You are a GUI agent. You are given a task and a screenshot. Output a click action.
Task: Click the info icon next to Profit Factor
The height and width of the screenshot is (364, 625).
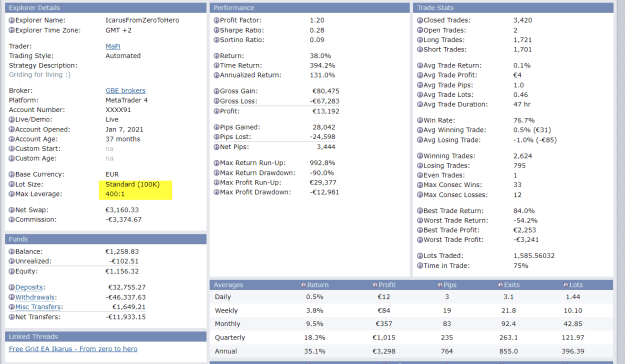tap(216, 20)
